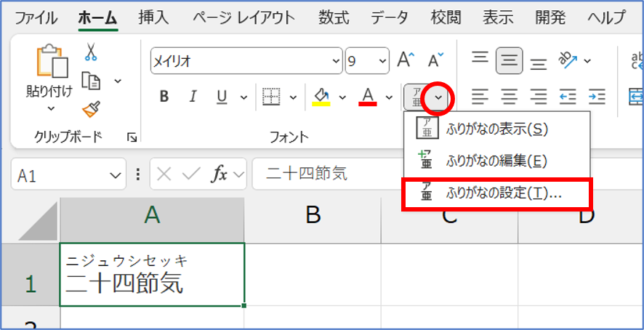Open the 表示 tab
The image size is (644, 330).
(x=498, y=17)
